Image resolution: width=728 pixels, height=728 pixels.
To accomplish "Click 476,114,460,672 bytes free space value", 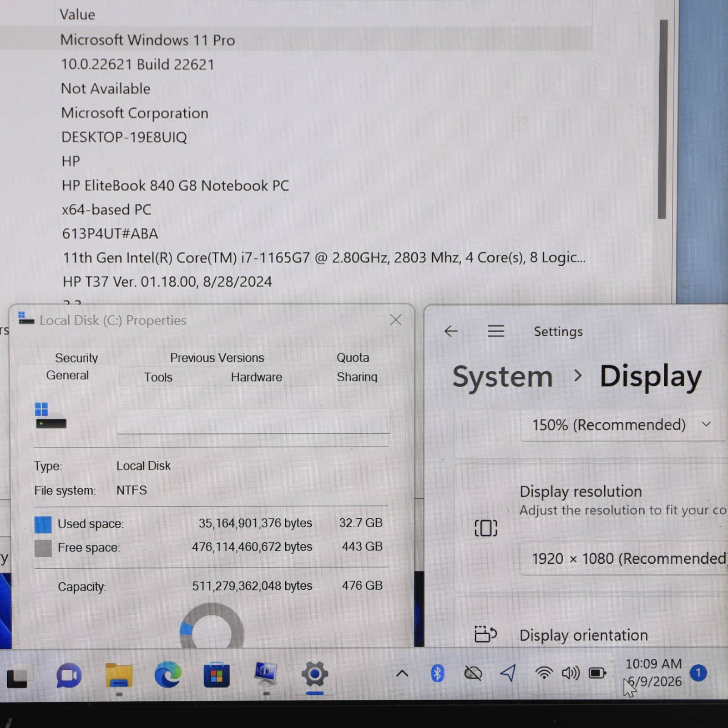I will coord(252,547).
